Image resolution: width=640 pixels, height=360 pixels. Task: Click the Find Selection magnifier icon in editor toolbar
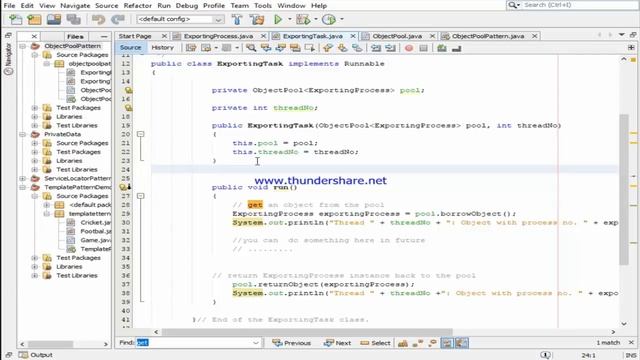pyautogui.click(x=251, y=48)
